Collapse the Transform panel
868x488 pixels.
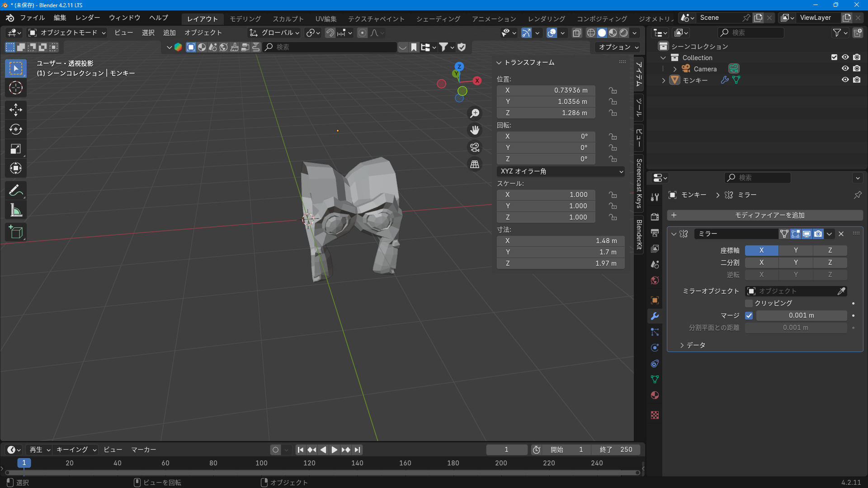pos(499,62)
